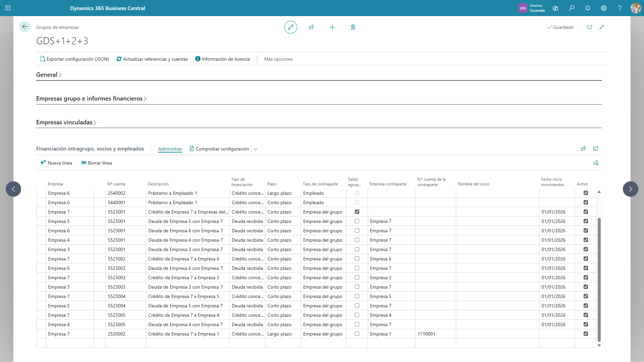Open Tipo de contraparte column header menu
The image size is (644, 362).
[320, 184]
